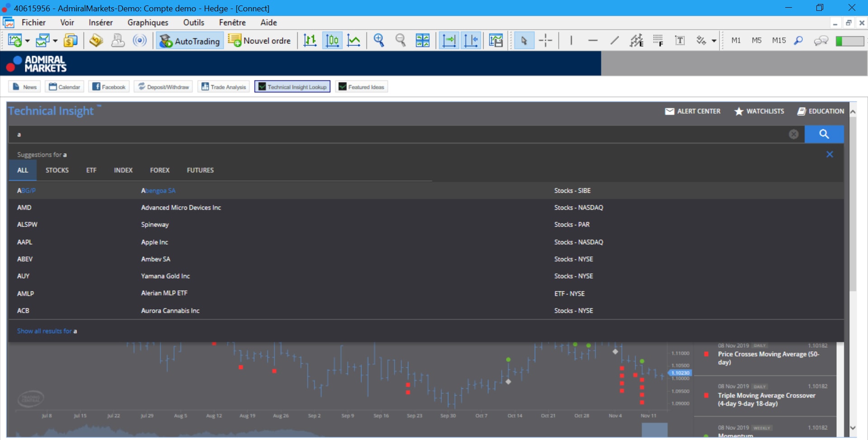Switch to the FOREX suggestions tab
The height and width of the screenshot is (440, 868).
(159, 170)
